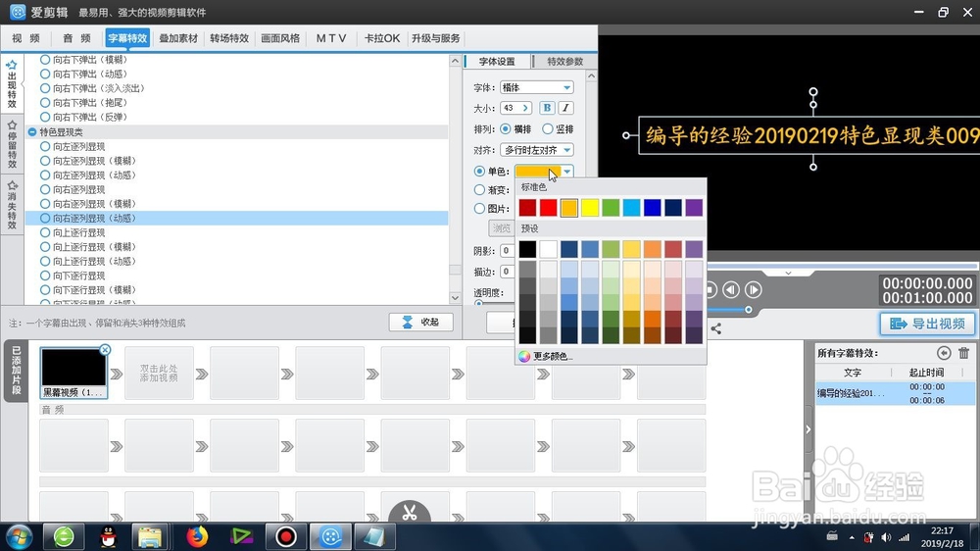Screen dimensions: 980x551
Task: Click font settings scroll up arrow
Action: point(591,75)
